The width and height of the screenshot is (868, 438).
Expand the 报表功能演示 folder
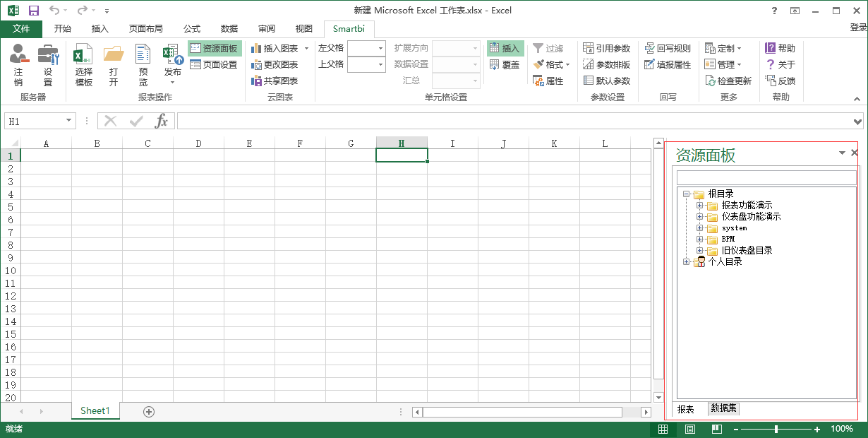pos(700,205)
